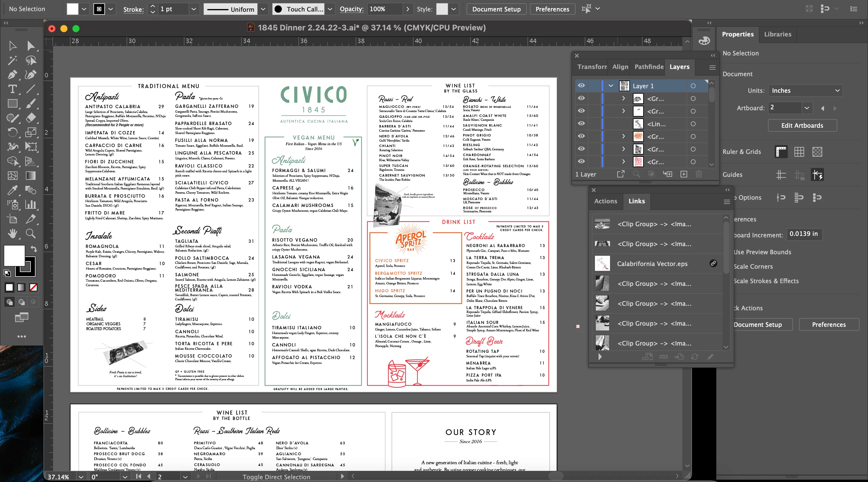Select the Type tool
The height and width of the screenshot is (482, 868).
click(12, 89)
